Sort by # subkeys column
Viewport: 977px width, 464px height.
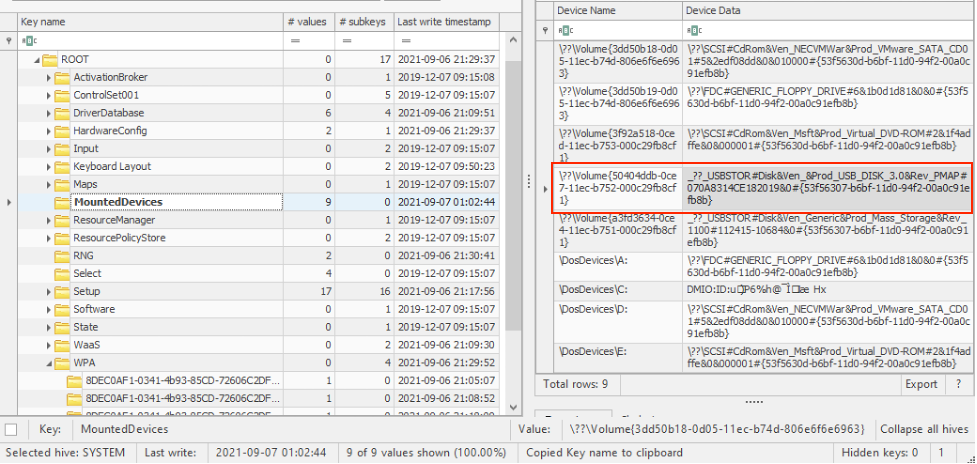[x=364, y=22]
